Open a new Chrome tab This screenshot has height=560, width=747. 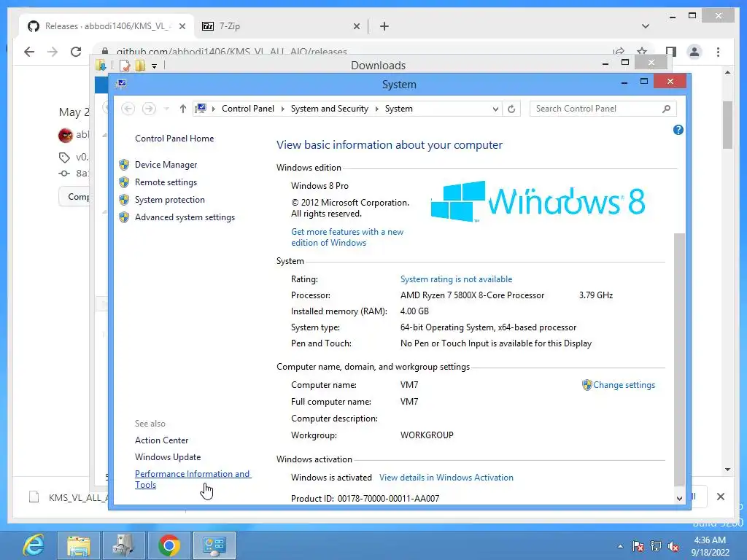click(384, 27)
